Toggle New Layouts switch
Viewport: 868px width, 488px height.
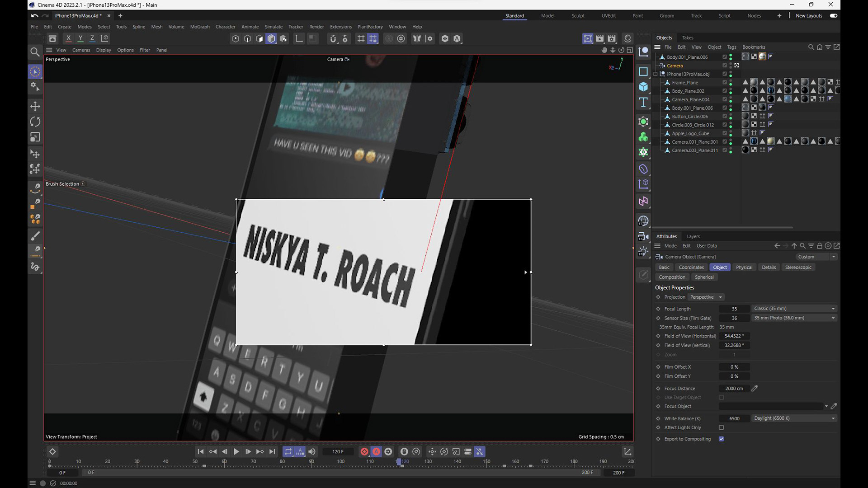click(x=834, y=16)
